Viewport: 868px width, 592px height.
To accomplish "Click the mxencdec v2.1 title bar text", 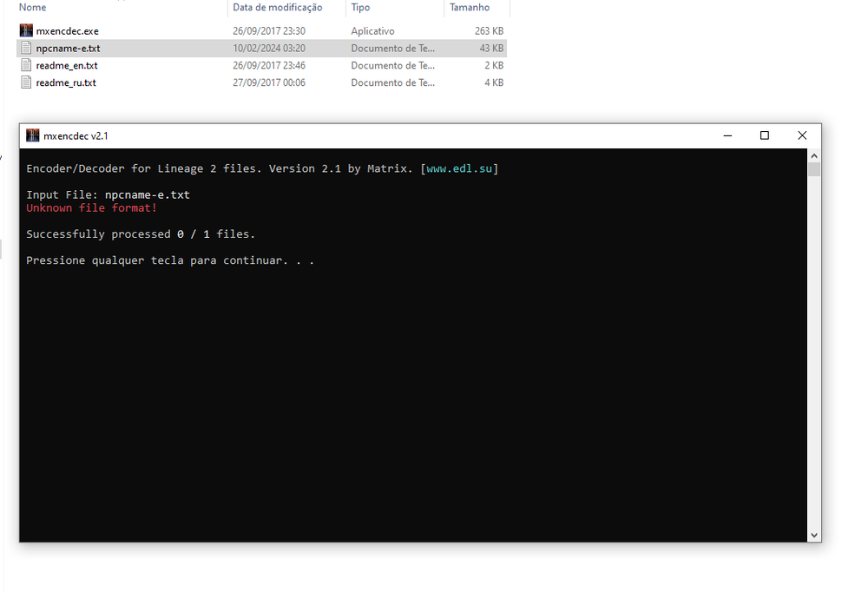I will (x=76, y=136).
